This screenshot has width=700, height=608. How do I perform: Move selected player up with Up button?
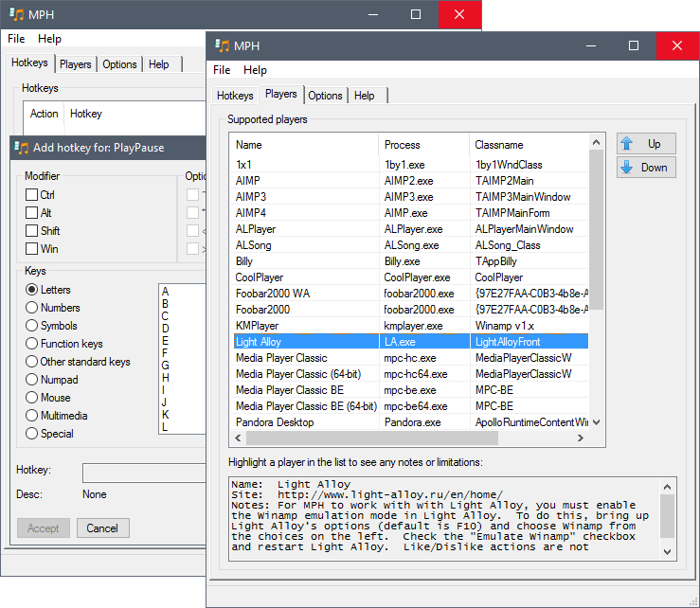click(x=646, y=144)
